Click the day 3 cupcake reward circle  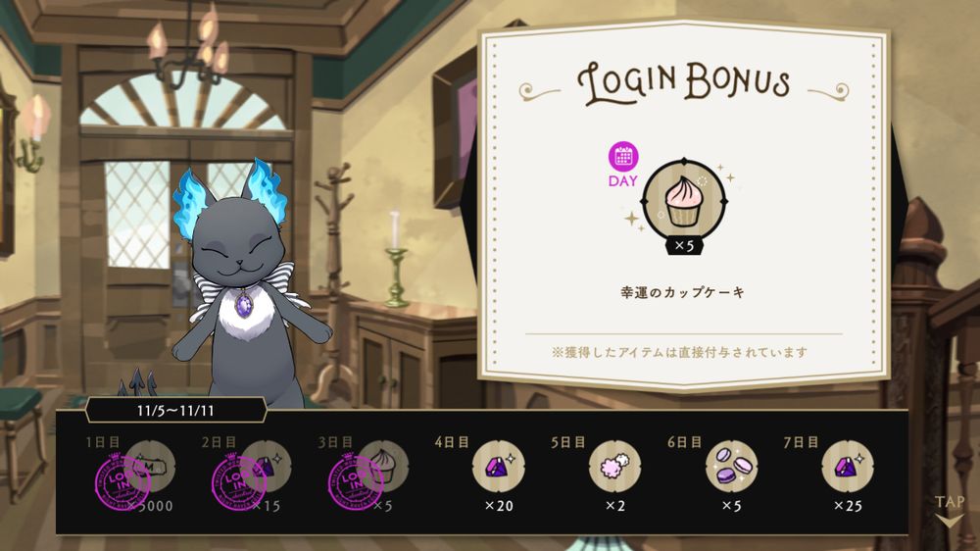382,467
